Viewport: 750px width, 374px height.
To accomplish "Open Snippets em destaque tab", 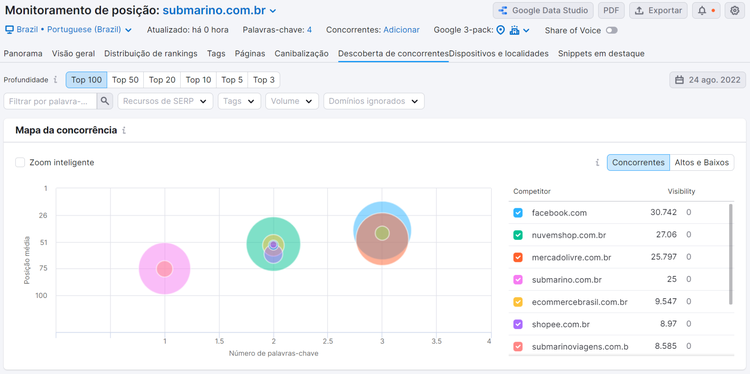I will pyautogui.click(x=601, y=54).
